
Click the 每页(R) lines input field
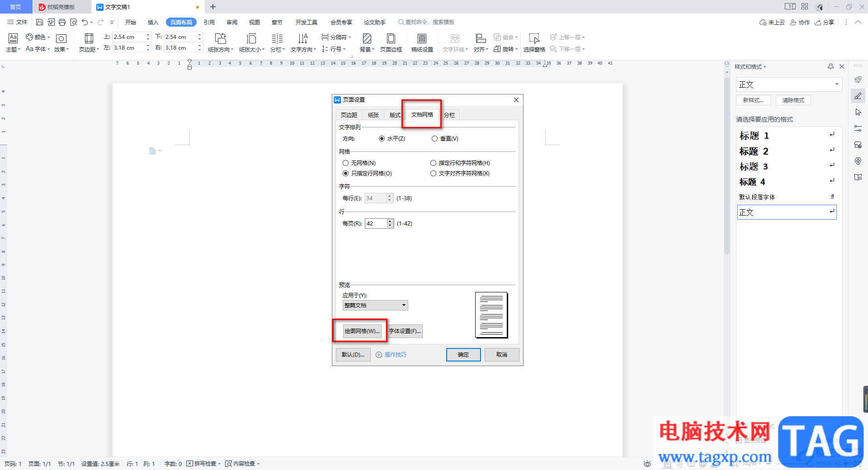[376, 224]
